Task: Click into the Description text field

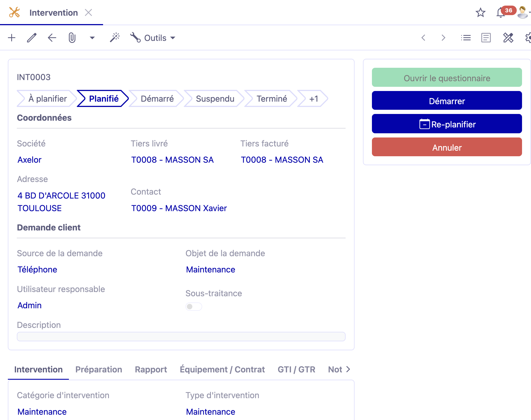Action: click(x=181, y=337)
